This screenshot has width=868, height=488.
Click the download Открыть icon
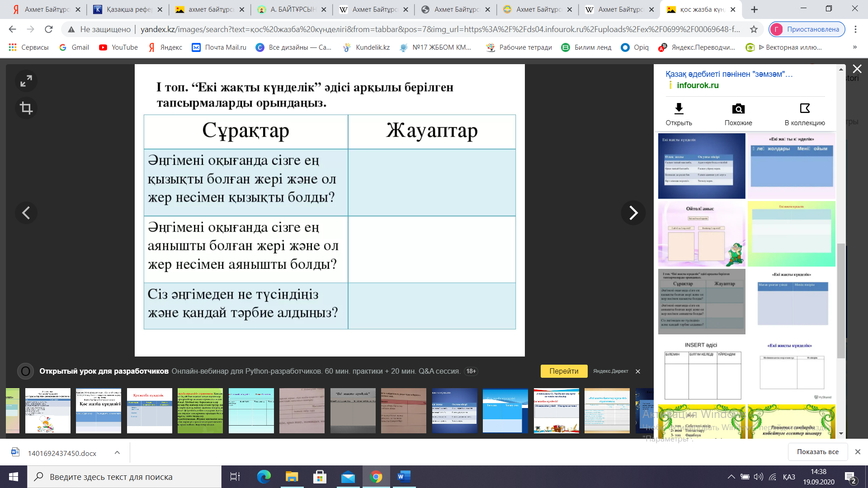pos(679,108)
